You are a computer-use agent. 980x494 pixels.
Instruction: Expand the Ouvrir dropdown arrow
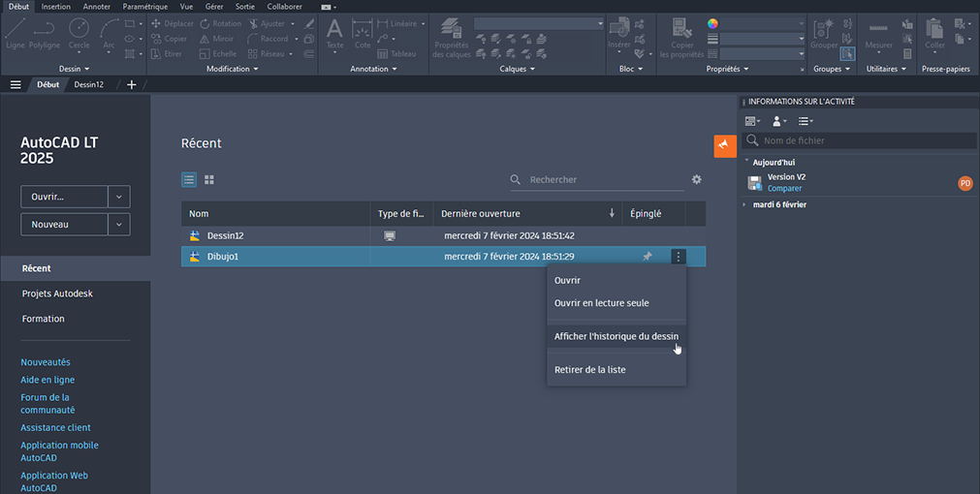(119, 197)
